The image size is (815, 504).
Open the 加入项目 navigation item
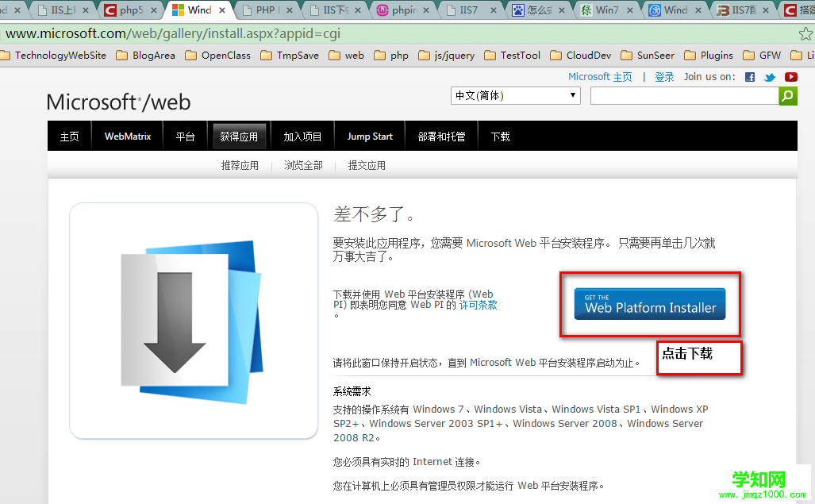pyautogui.click(x=302, y=137)
